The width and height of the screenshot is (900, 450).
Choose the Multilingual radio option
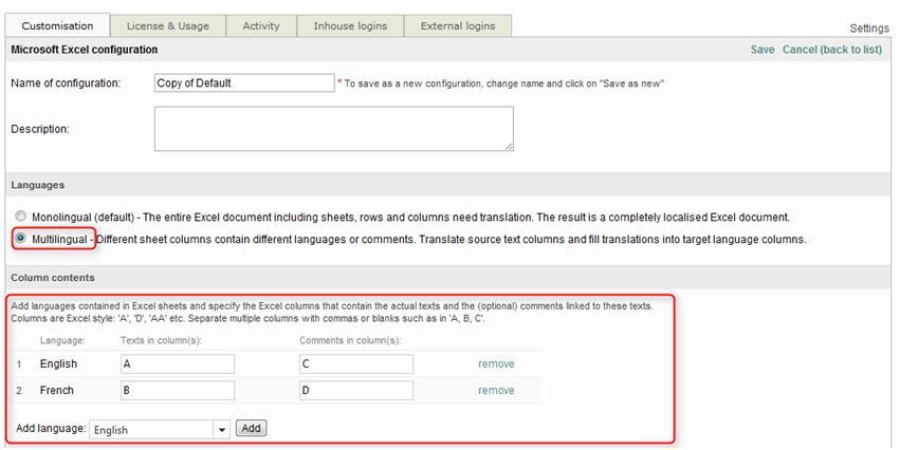click(21, 239)
